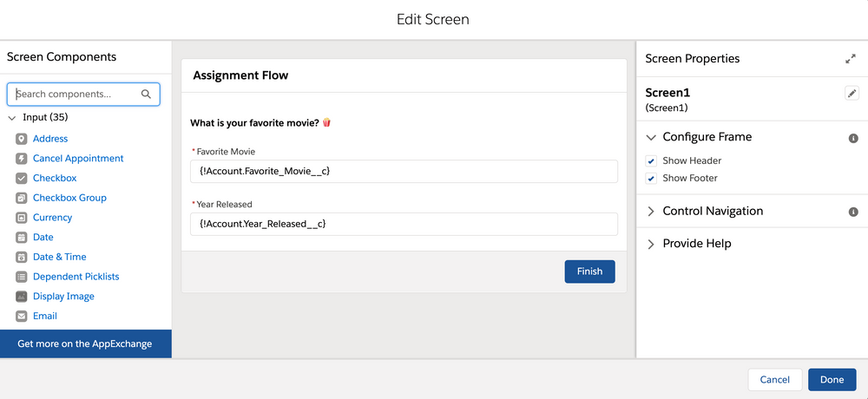Click the Email envelope icon
Viewport: 868px width, 399px height.
[22, 316]
